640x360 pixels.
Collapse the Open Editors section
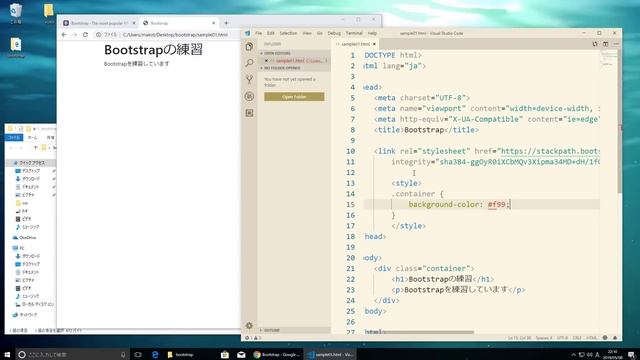295,53
